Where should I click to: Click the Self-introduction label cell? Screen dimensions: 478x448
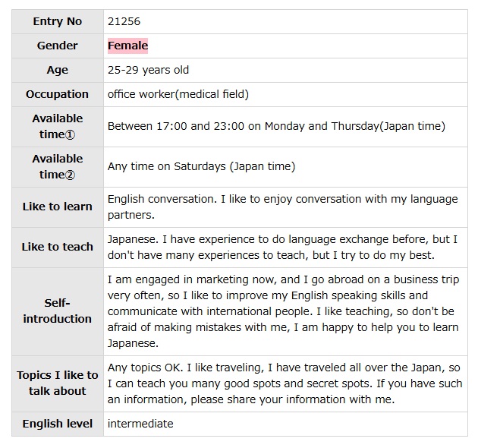tap(58, 311)
